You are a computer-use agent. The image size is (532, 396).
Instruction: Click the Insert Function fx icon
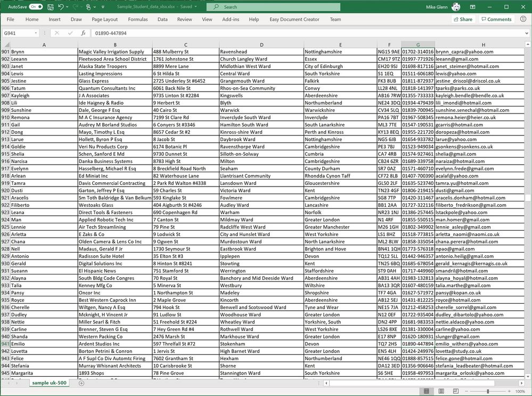pos(83,33)
